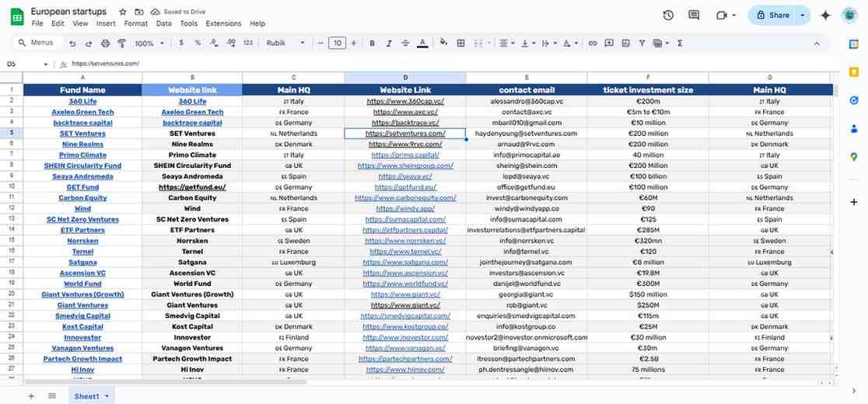868x404 pixels.
Task: Open the Tools menu
Action: click(188, 24)
